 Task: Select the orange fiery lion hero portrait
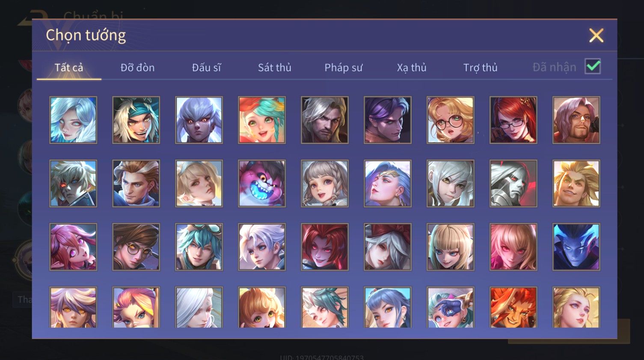point(513,307)
